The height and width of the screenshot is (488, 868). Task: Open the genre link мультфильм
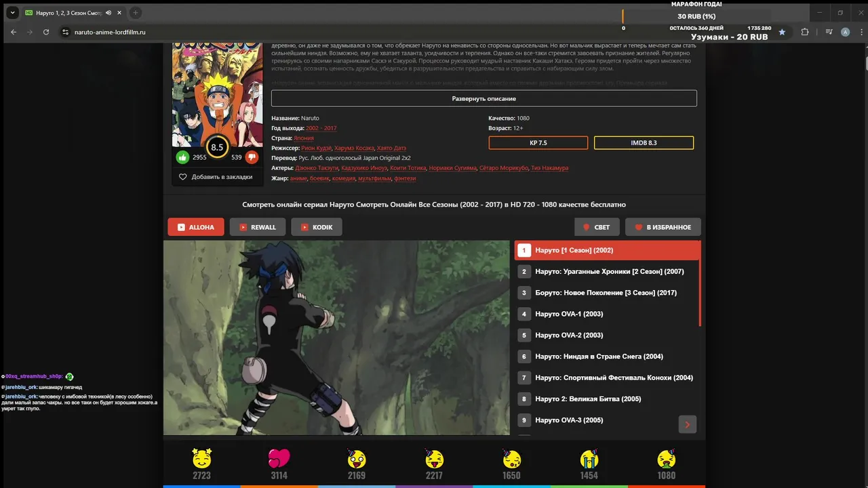tap(374, 178)
